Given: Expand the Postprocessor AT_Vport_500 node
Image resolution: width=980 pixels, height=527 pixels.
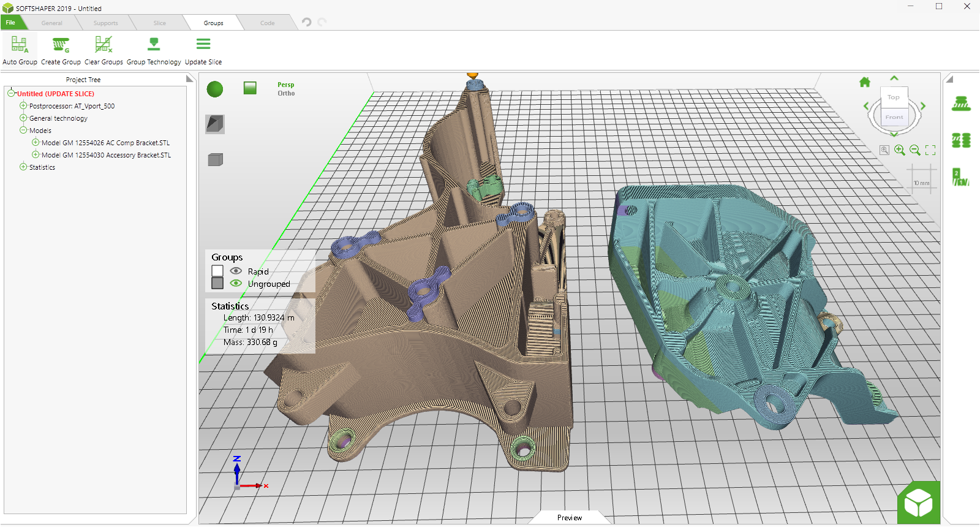Looking at the screenshot, I should coord(23,105).
